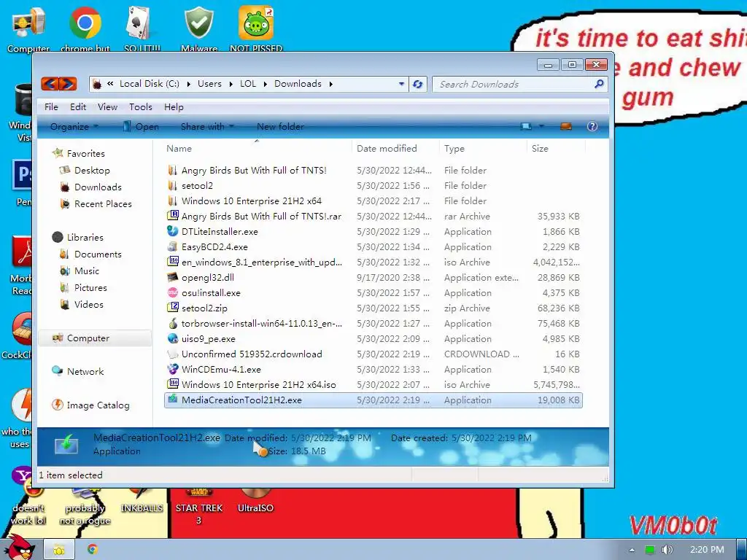The width and height of the screenshot is (747, 560).
Task: Expand the arrow after Downloads in path
Action: point(330,85)
